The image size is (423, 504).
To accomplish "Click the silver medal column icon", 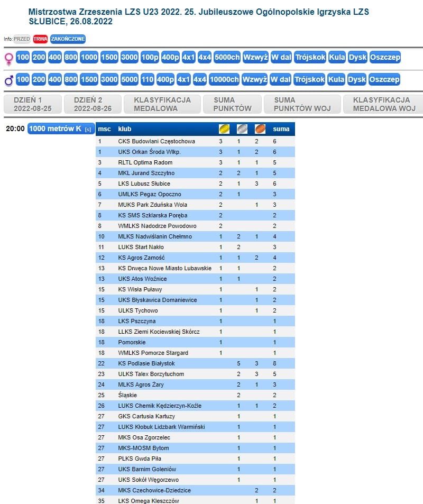I will pos(242,129).
